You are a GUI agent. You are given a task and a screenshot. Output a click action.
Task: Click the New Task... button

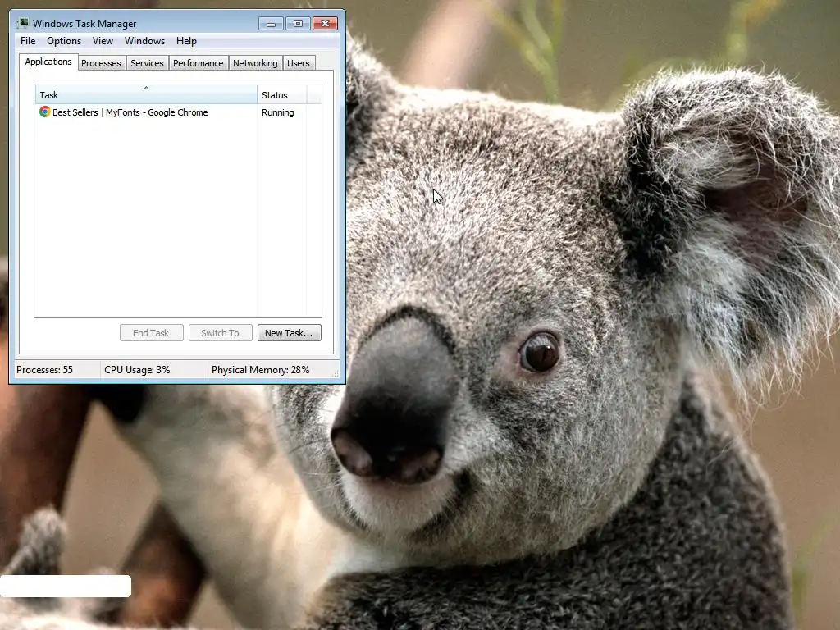coord(290,333)
